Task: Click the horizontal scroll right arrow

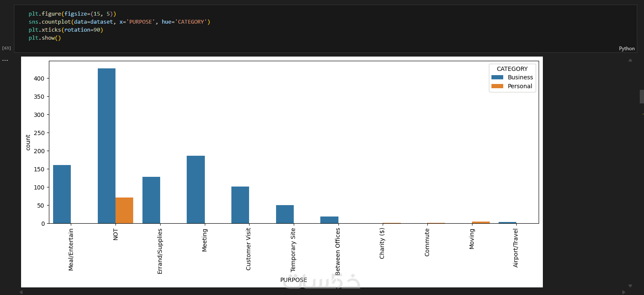Action: point(624,292)
